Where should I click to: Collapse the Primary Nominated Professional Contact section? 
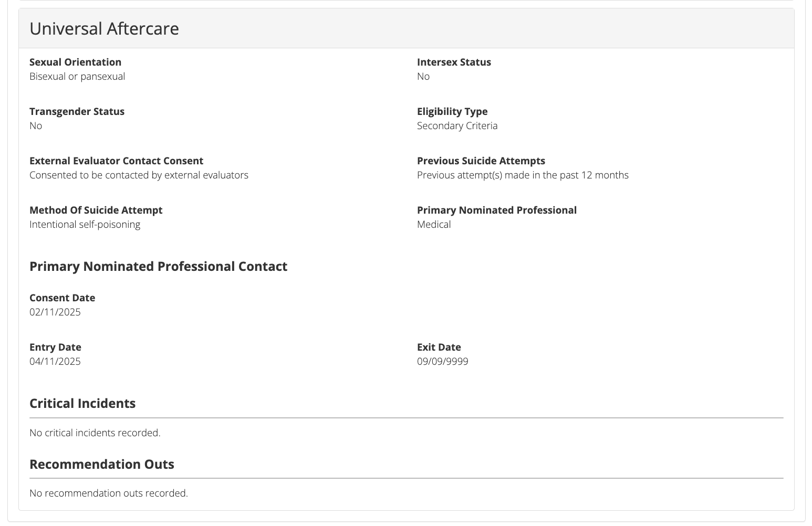(x=158, y=266)
